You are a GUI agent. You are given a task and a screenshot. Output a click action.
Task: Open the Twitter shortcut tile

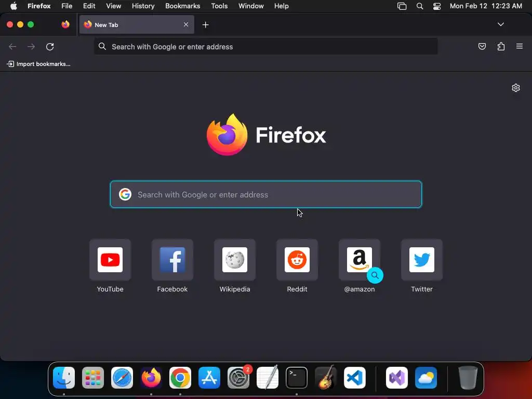pos(422,266)
